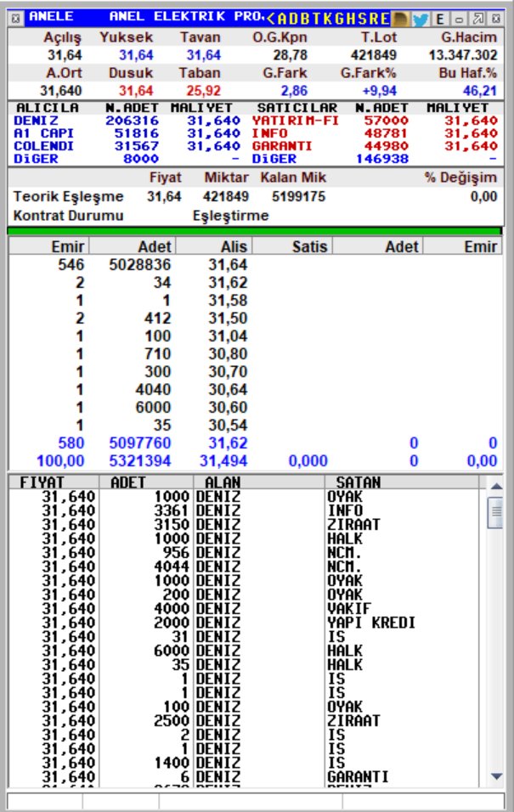Click the Kalan Mik value '5199175'
514x812 pixels.
(298, 197)
